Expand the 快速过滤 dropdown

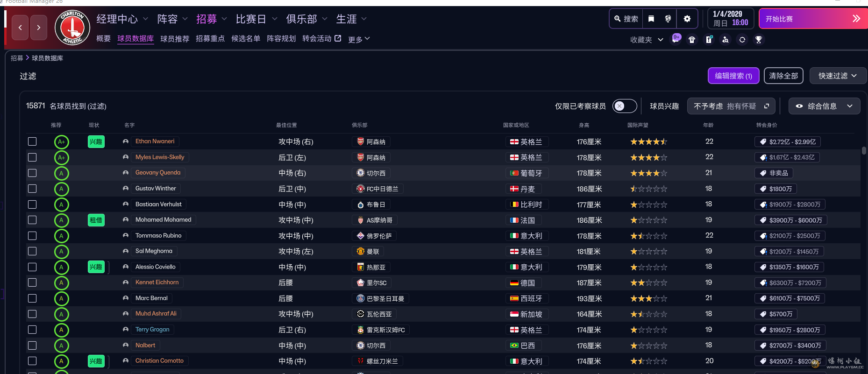tap(837, 76)
